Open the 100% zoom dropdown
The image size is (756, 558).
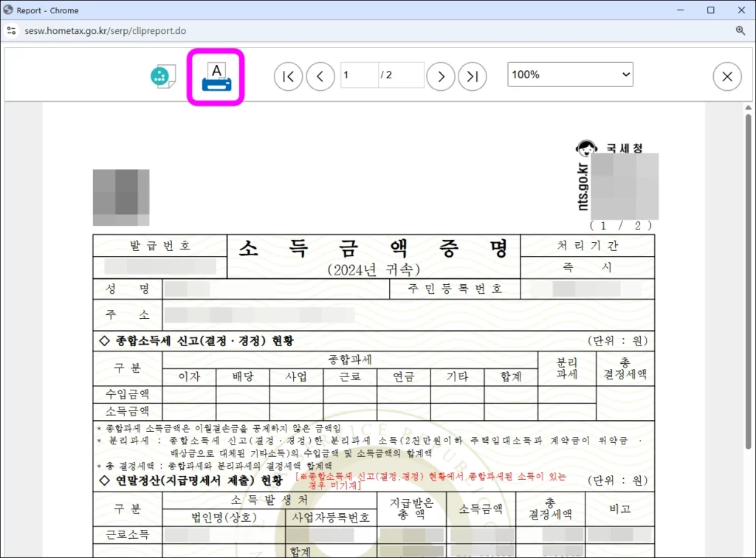pos(570,75)
